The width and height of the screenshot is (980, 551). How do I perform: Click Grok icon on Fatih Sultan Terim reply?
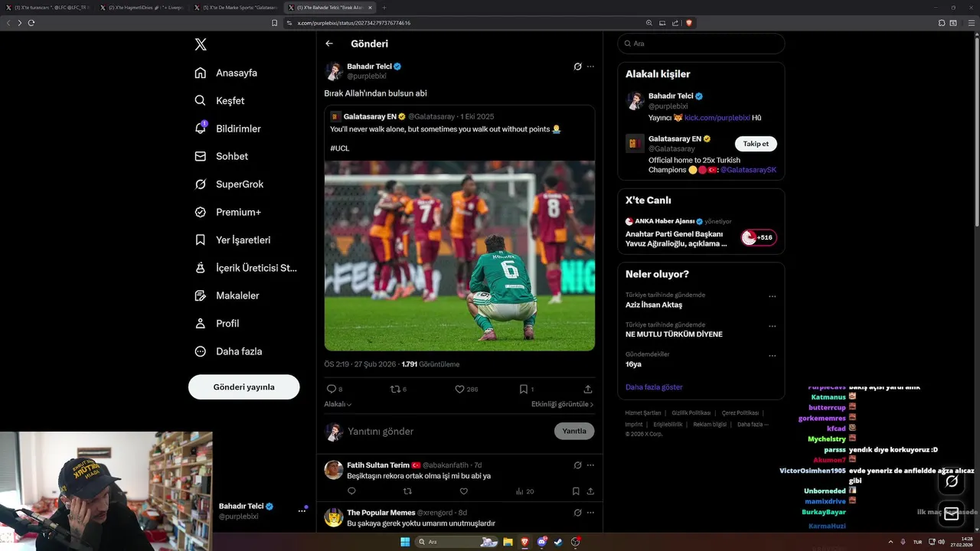click(577, 465)
